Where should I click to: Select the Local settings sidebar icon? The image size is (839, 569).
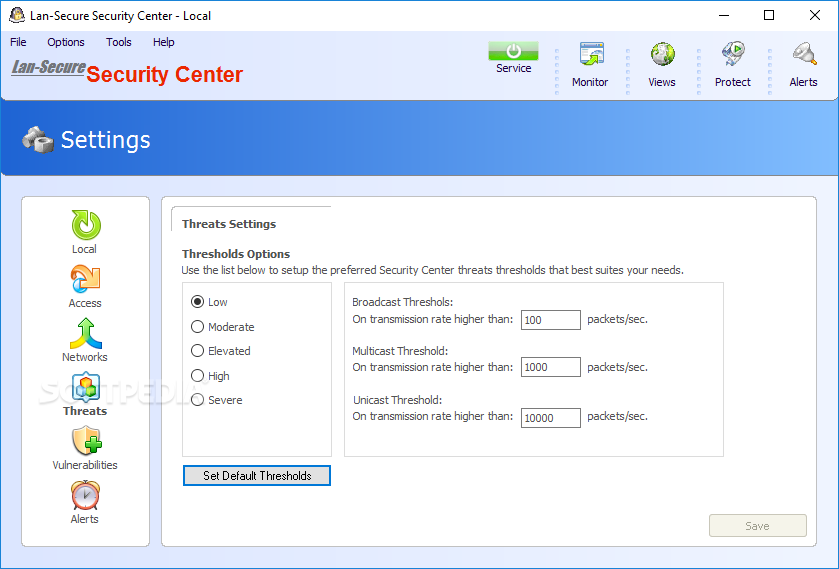[x=86, y=225]
